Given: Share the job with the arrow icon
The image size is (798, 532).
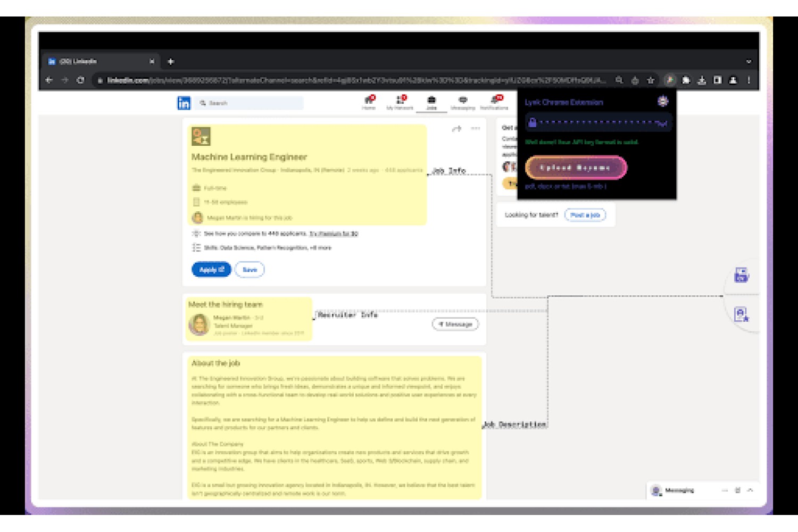Looking at the screenshot, I should [456, 129].
